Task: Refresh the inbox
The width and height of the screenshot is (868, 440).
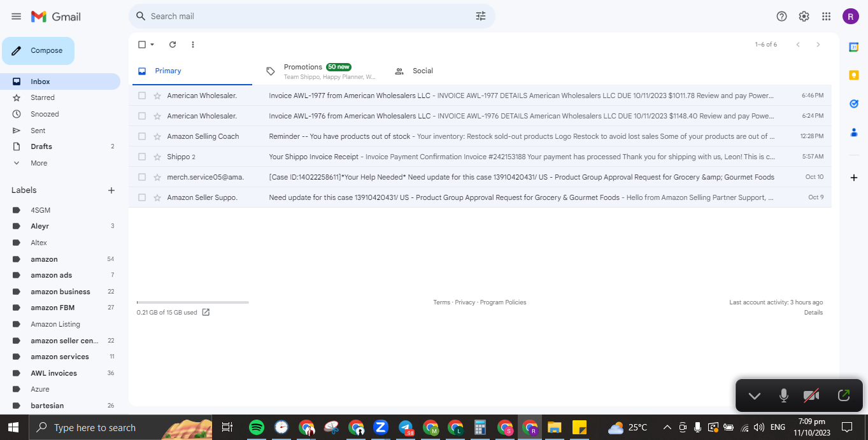Action: point(173,45)
